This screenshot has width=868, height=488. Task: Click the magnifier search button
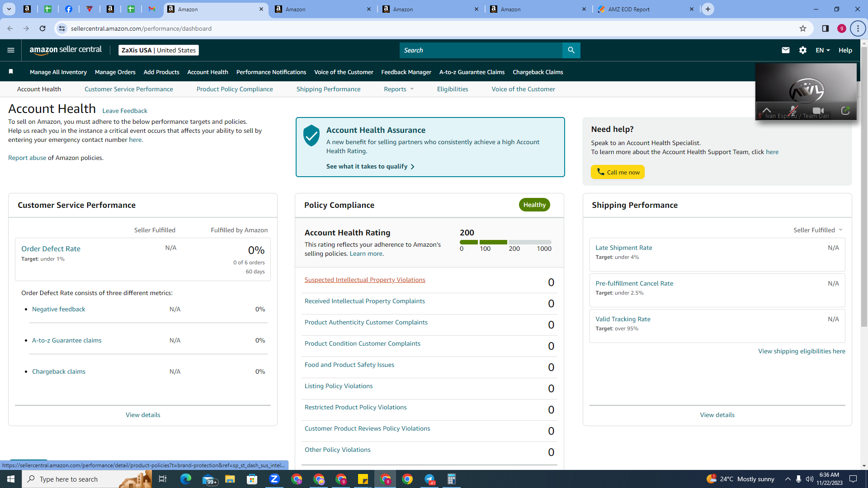pyautogui.click(x=571, y=50)
